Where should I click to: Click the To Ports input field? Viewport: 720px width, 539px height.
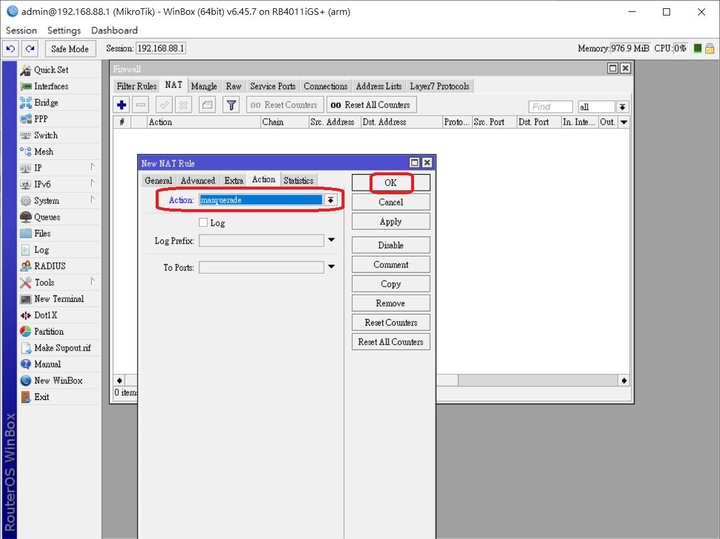click(x=261, y=267)
